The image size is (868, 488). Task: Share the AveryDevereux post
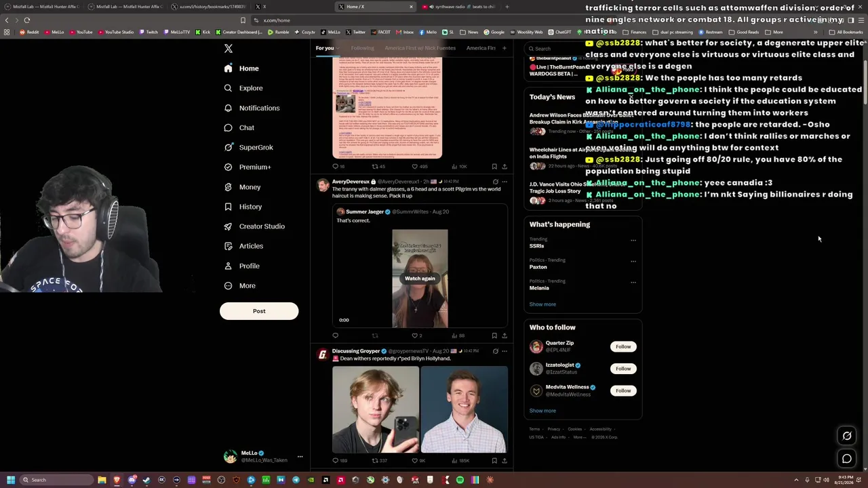tap(505, 335)
